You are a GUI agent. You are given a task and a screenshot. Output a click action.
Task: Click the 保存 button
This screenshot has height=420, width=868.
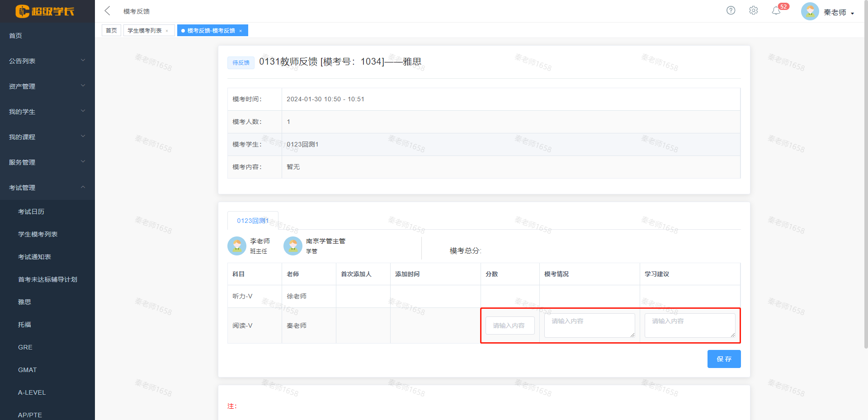(724, 359)
